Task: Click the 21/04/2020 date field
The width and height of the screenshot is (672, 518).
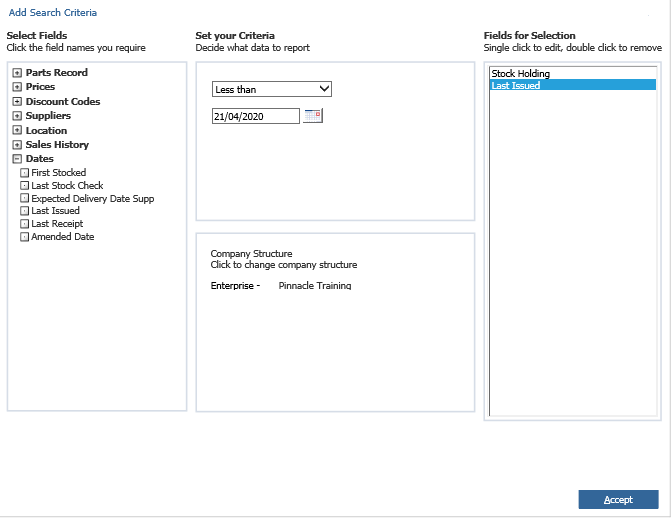Action: click(256, 116)
